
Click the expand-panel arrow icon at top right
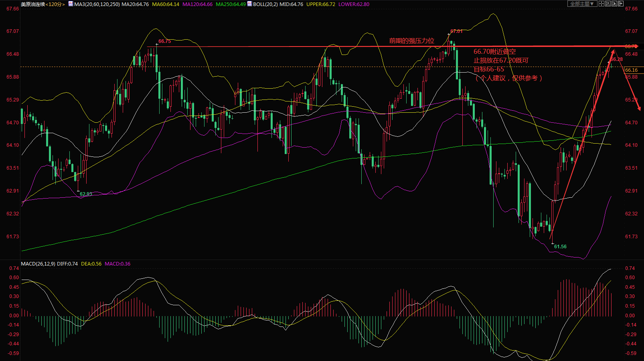[x=621, y=4]
